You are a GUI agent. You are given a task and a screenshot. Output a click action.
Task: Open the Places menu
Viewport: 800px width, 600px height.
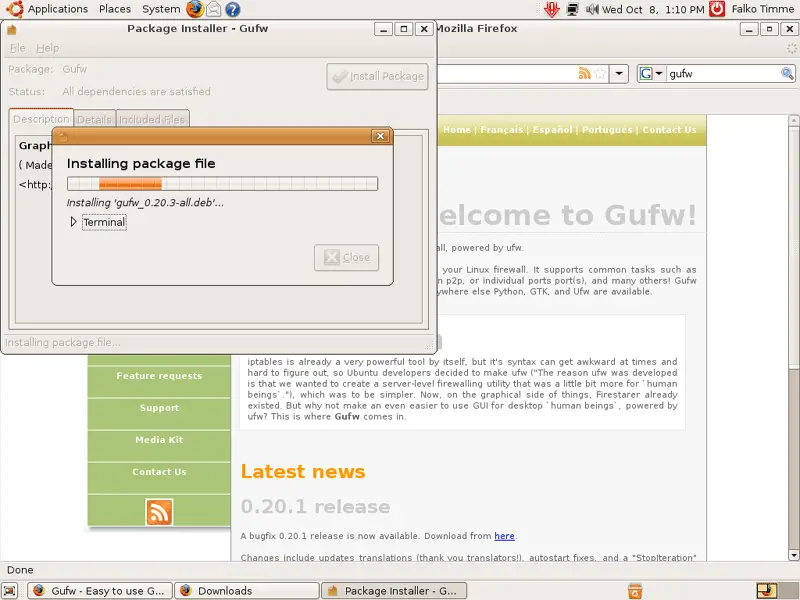[115, 9]
